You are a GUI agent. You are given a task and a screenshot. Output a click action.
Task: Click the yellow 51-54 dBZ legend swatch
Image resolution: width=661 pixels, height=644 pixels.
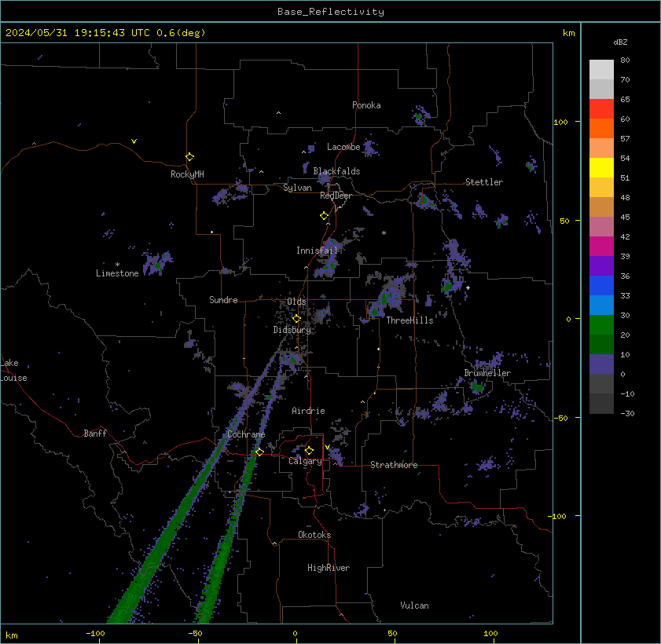pos(601,168)
